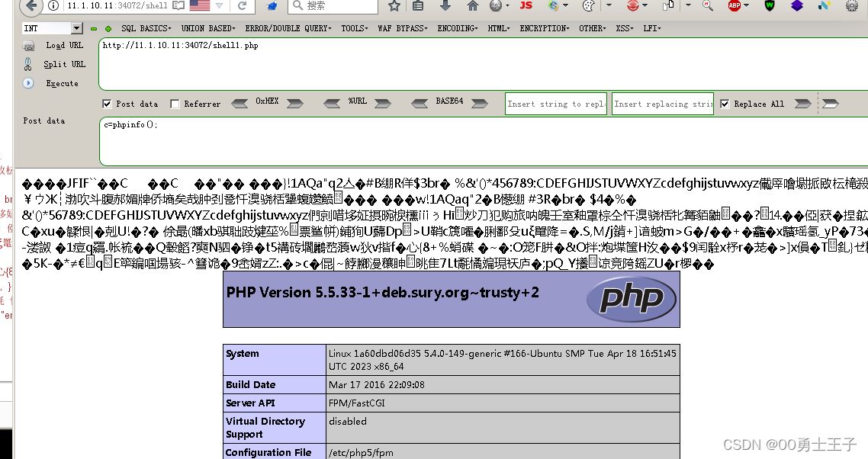Decode %URL with left arrow
This screenshot has width=868, height=459.
tap(332, 104)
